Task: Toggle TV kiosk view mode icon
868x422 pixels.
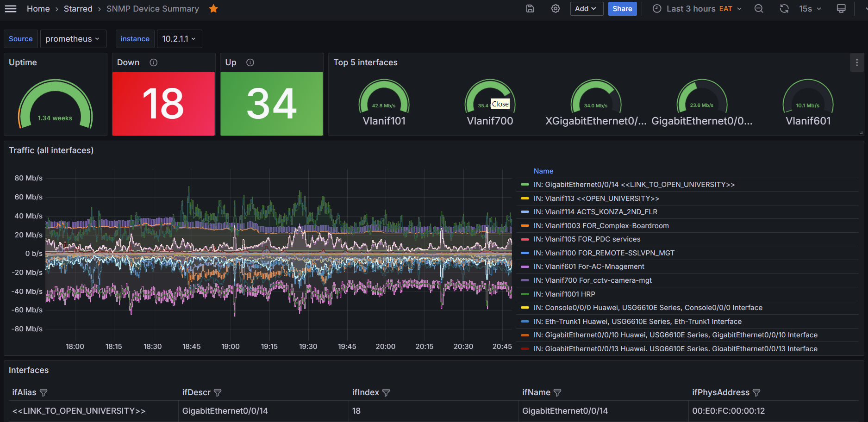Action: tap(841, 9)
